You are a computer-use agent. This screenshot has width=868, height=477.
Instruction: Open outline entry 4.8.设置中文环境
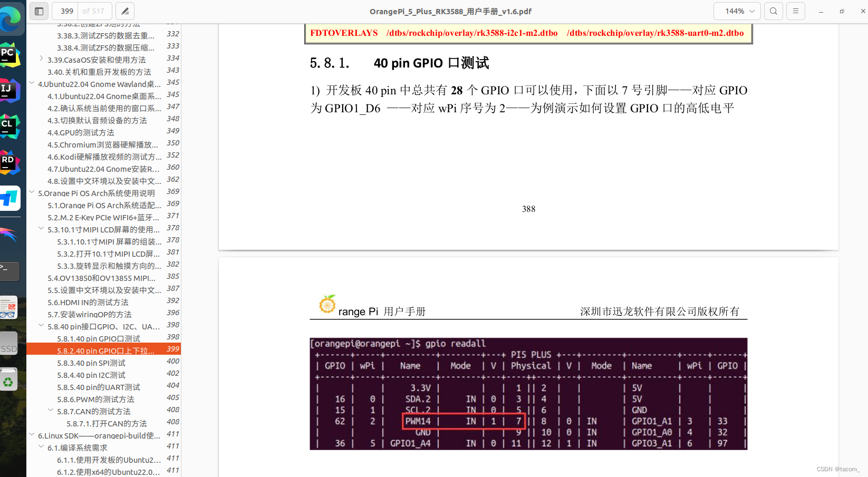(x=104, y=181)
